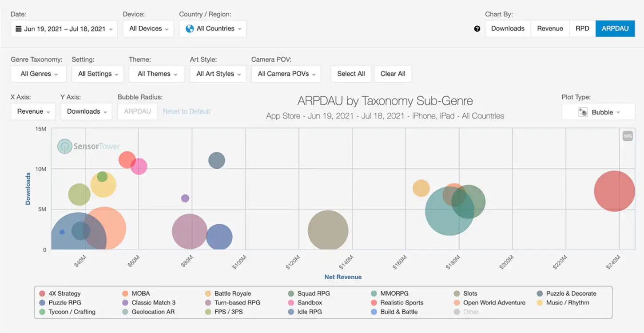Open the Date range dropdown
The image size is (644, 333).
click(x=64, y=29)
